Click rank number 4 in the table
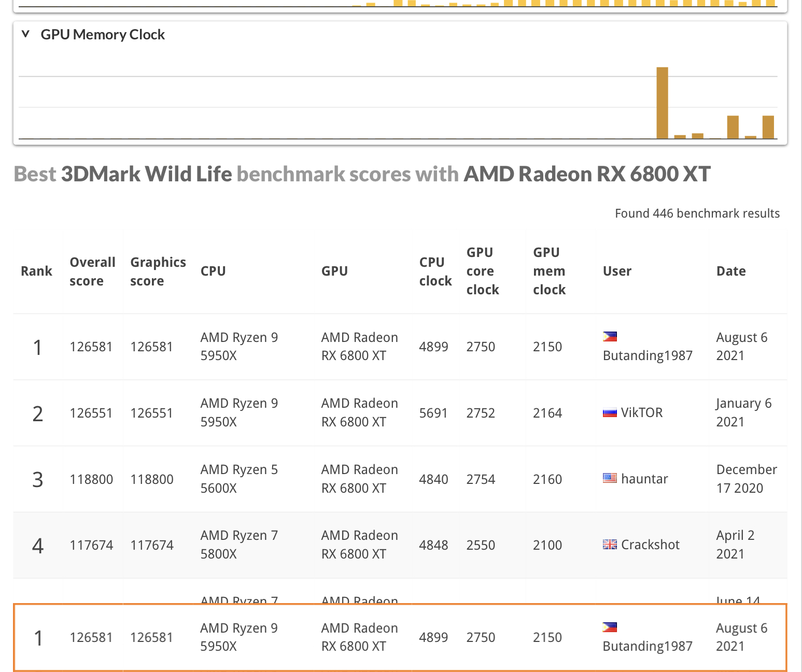Image resolution: width=802 pixels, height=672 pixels. (37, 546)
